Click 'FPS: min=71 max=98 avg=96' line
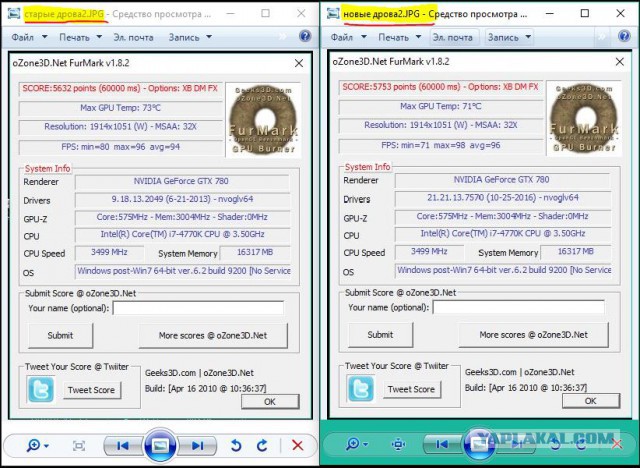 441,145
